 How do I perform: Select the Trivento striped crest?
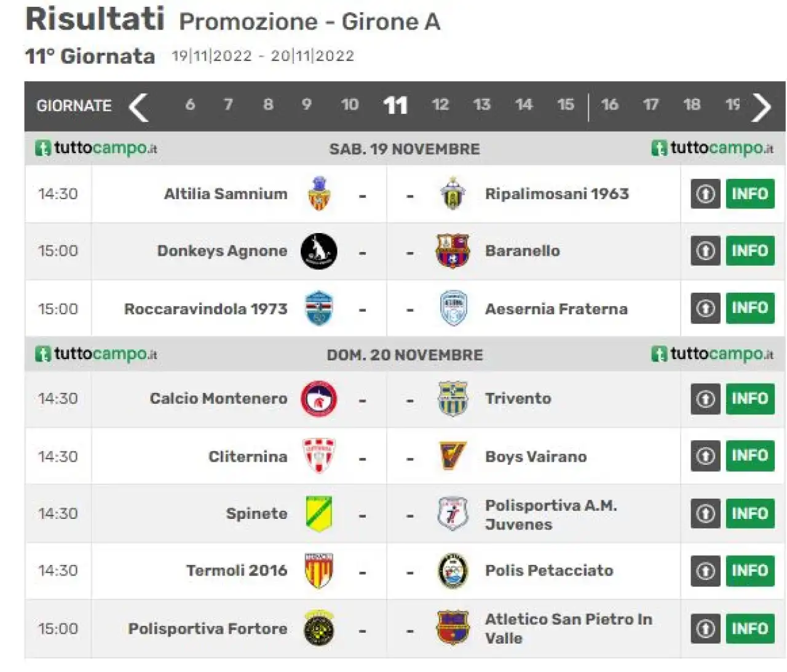click(453, 399)
